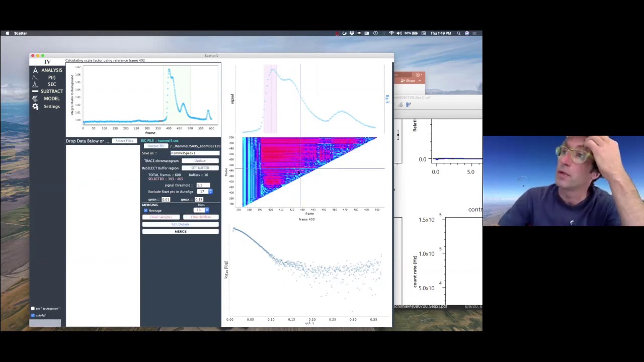644x362 pixels.
Task: Open the SEC section
Action: [x=52, y=84]
